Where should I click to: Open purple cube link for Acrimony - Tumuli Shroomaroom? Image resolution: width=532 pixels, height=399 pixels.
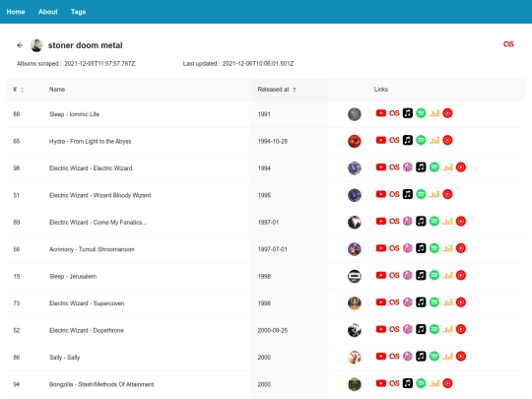tap(408, 248)
